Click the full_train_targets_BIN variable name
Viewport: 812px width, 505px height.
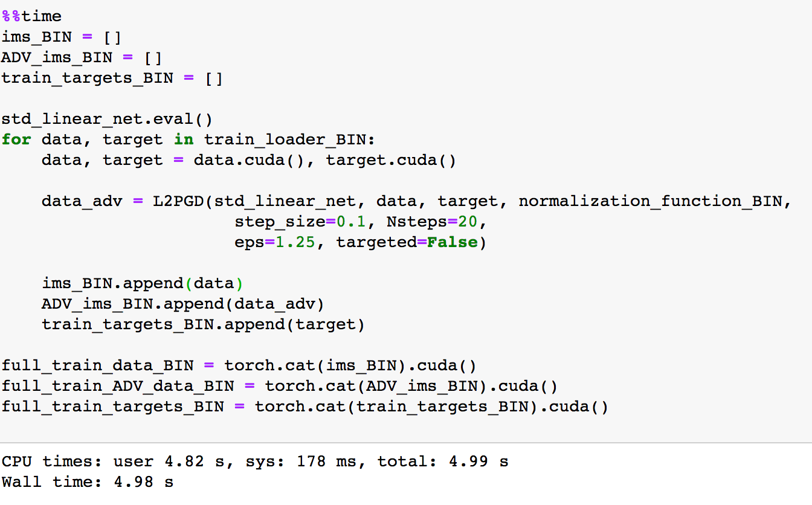pos(112,407)
